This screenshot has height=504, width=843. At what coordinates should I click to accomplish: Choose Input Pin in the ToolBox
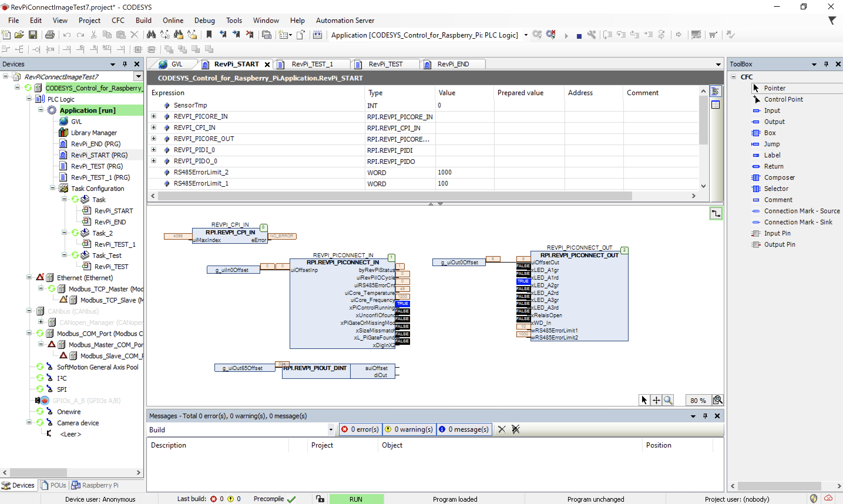pyautogui.click(x=777, y=233)
